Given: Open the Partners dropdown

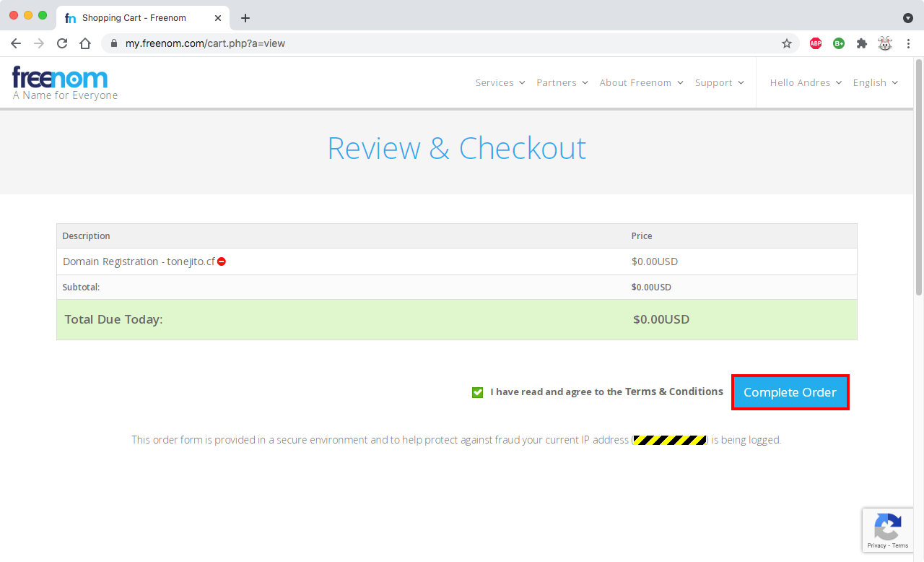Looking at the screenshot, I should click(x=562, y=83).
